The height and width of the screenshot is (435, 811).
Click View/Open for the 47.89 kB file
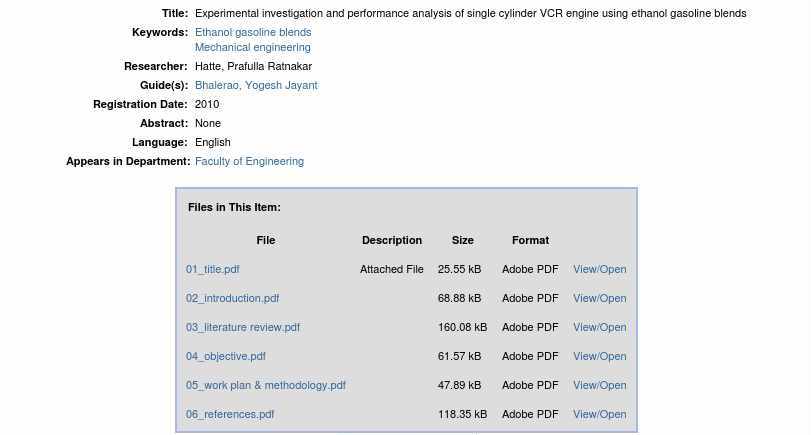pyautogui.click(x=599, y=385)
